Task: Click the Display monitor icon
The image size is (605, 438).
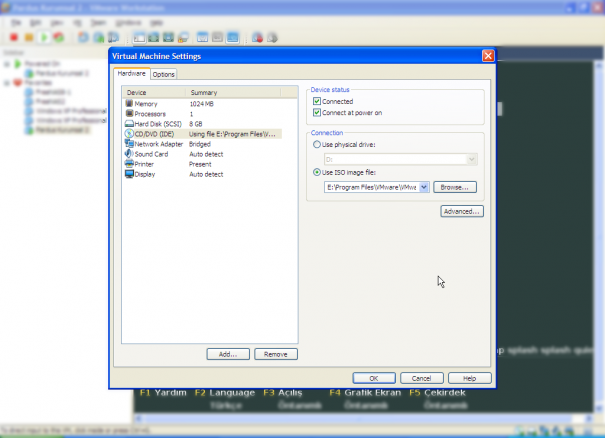Action: click(129, 174)
